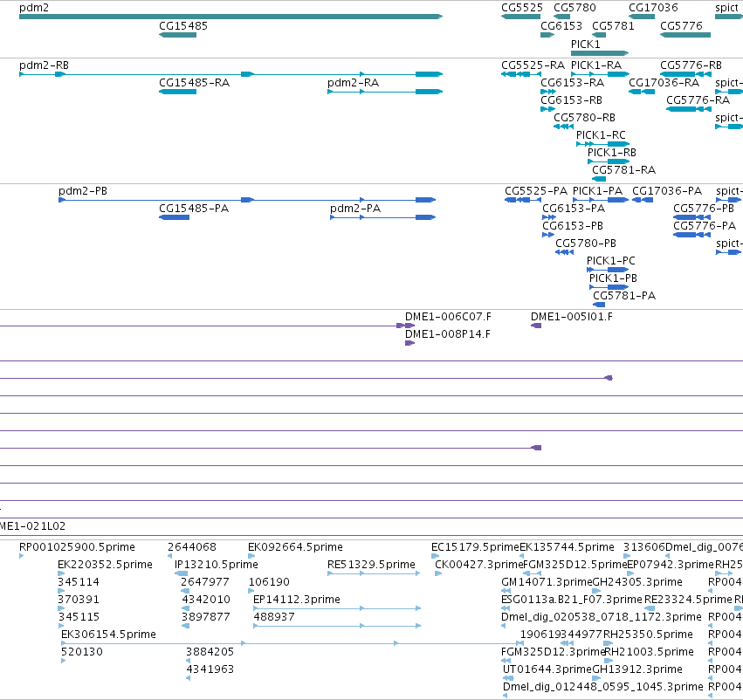The width and height of the screenshot is (743, 700).
Task: Select the CG5776-RB transcript label
Action: click(691, 65)
